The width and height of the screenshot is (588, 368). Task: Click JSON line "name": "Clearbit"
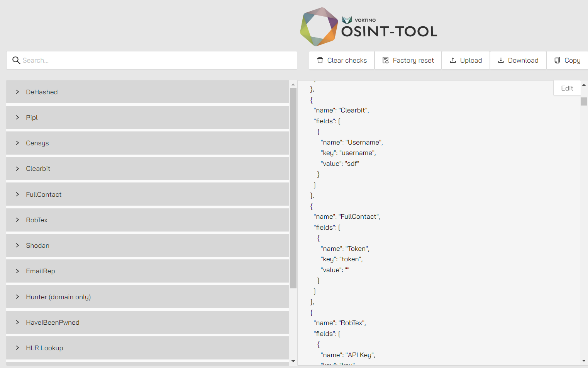341,110
